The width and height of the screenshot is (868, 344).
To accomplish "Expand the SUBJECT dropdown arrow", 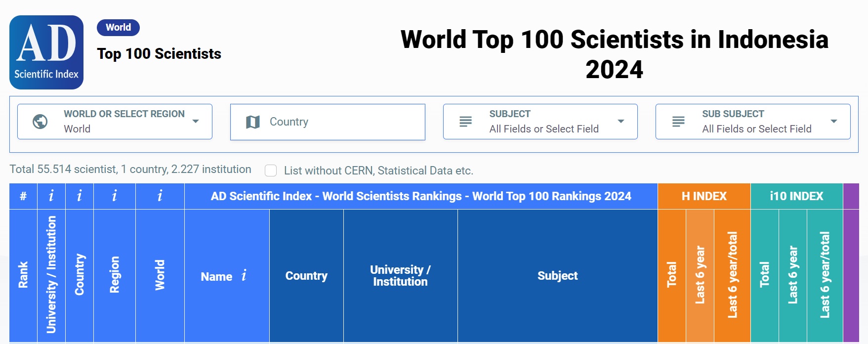I will pos(621,122).
